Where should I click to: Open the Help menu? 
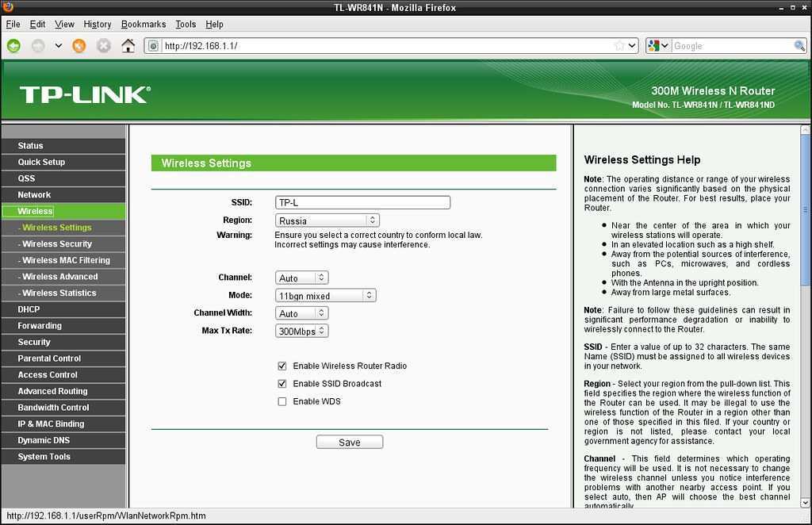pos(214,25)
